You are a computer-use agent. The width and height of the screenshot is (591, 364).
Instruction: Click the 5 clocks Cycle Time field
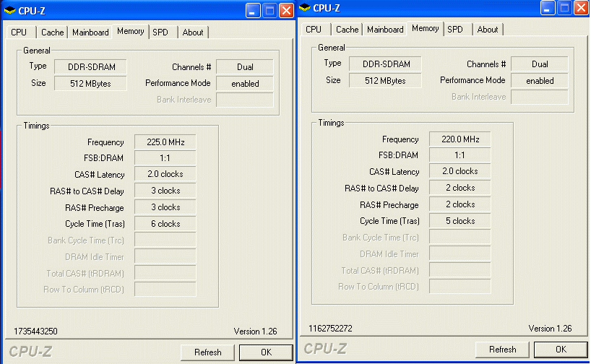460,221
